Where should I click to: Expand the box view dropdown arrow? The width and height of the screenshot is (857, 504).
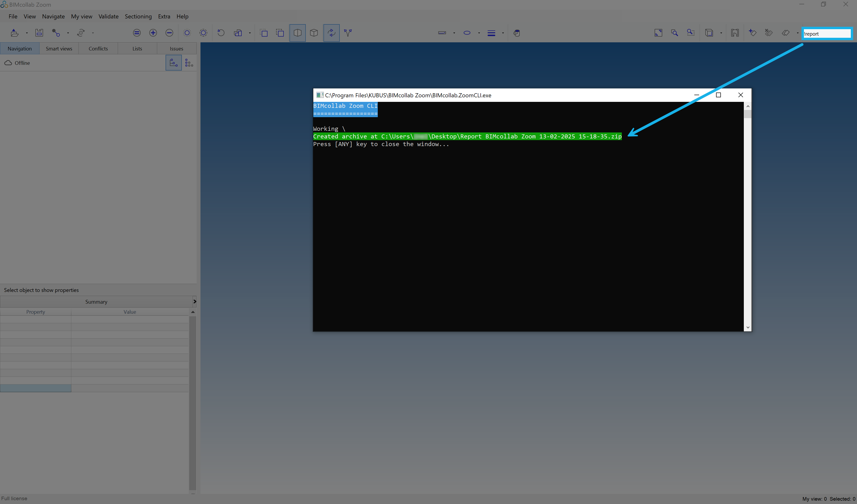(x=721, y=33)
